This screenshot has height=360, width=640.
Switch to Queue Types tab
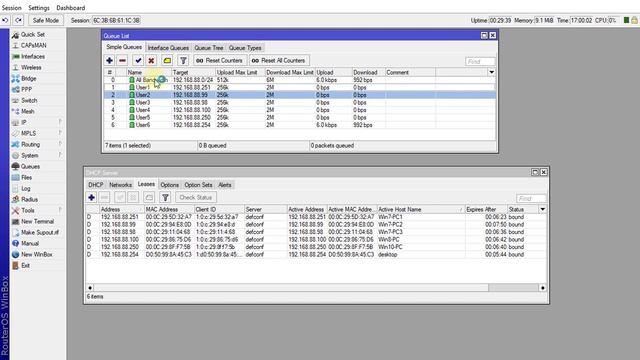coord(245,48)
